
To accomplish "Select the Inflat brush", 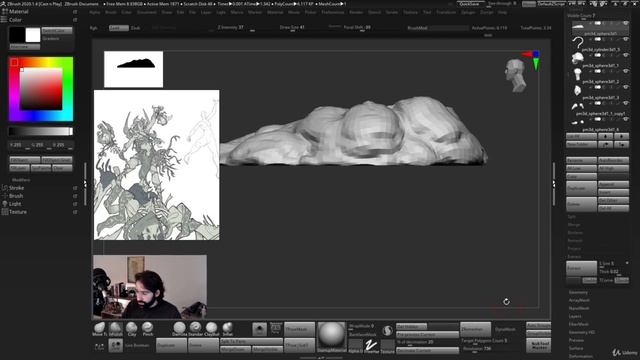I will tap(227, 328).
